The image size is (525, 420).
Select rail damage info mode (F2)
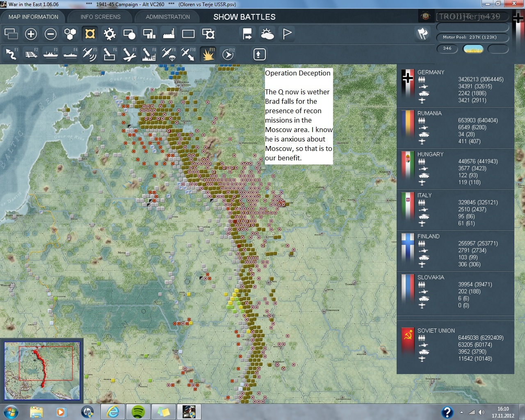click(x=31, y=54)
